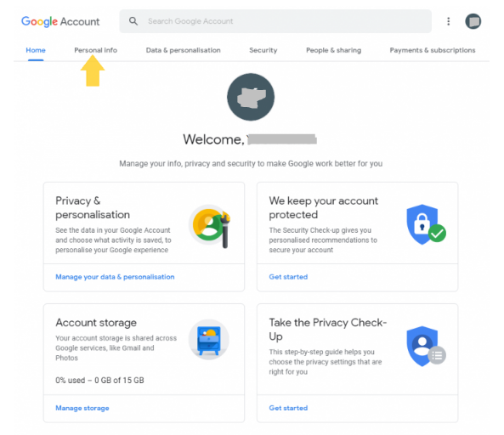Click the Account storage cabinet icon

[209, 340]
